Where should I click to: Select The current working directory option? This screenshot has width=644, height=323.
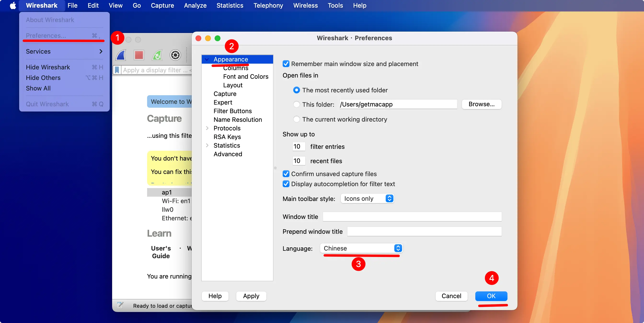click(x=297, y=119)
